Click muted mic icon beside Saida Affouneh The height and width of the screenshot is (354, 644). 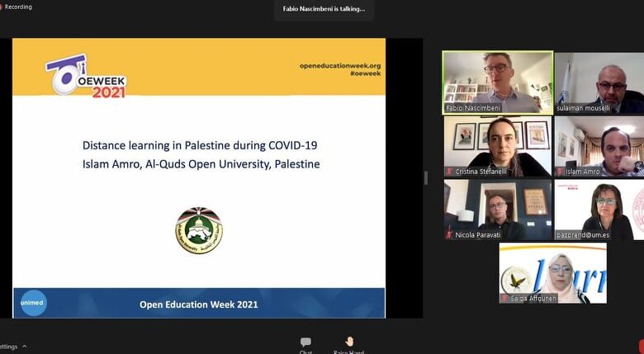click(504, 298)
